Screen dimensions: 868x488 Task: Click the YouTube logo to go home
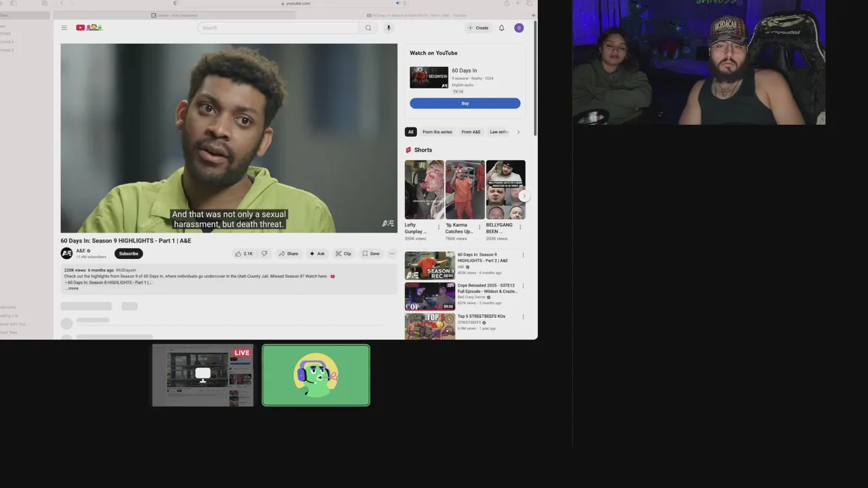[89, 28]
